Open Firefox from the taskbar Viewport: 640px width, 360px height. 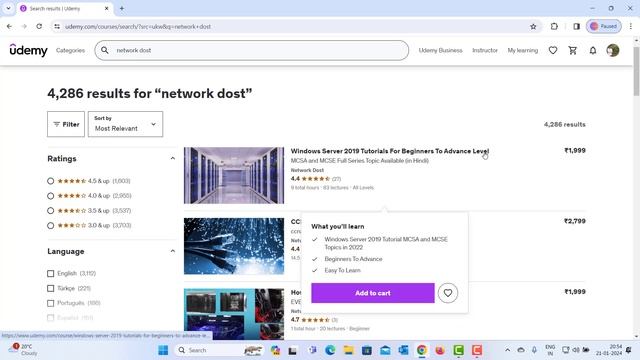pyautogui.click(x=440, y=350)
